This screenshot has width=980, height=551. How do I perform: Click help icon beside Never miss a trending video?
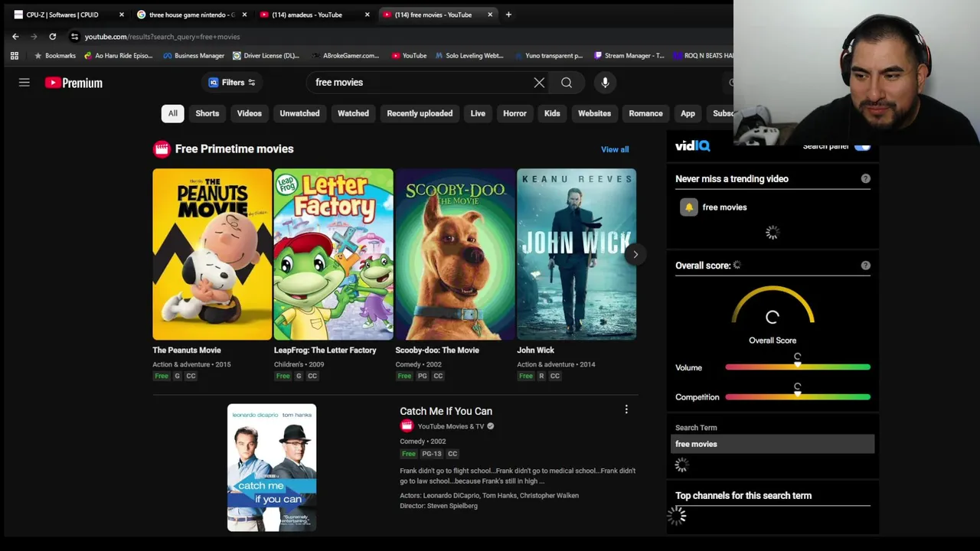866,178
